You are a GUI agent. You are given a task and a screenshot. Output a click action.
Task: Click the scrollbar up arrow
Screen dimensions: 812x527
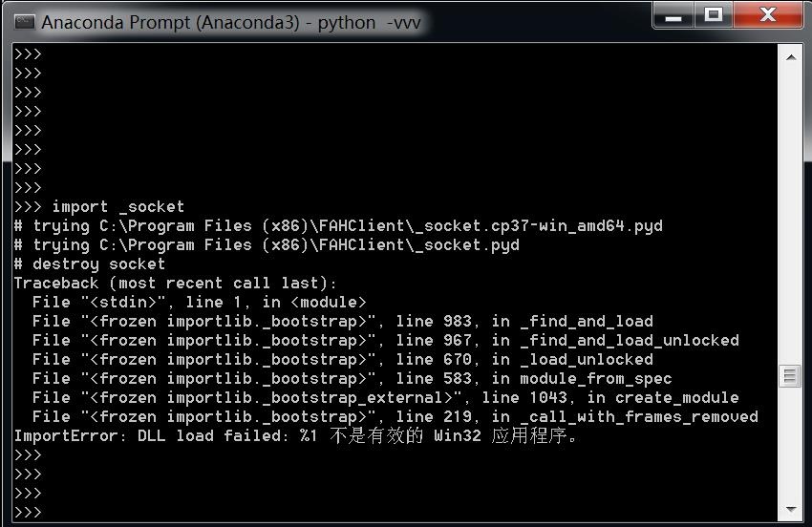click(790, 57)
